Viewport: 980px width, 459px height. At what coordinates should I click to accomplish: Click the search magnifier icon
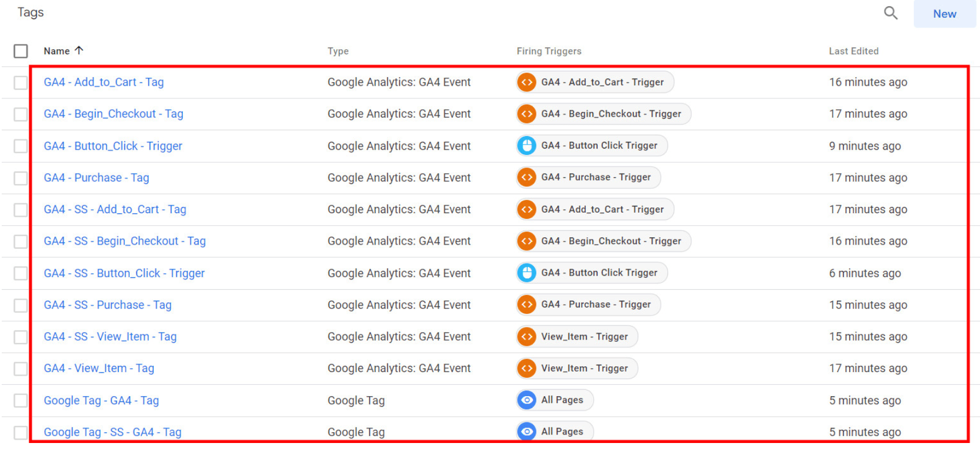coord(890,13)
